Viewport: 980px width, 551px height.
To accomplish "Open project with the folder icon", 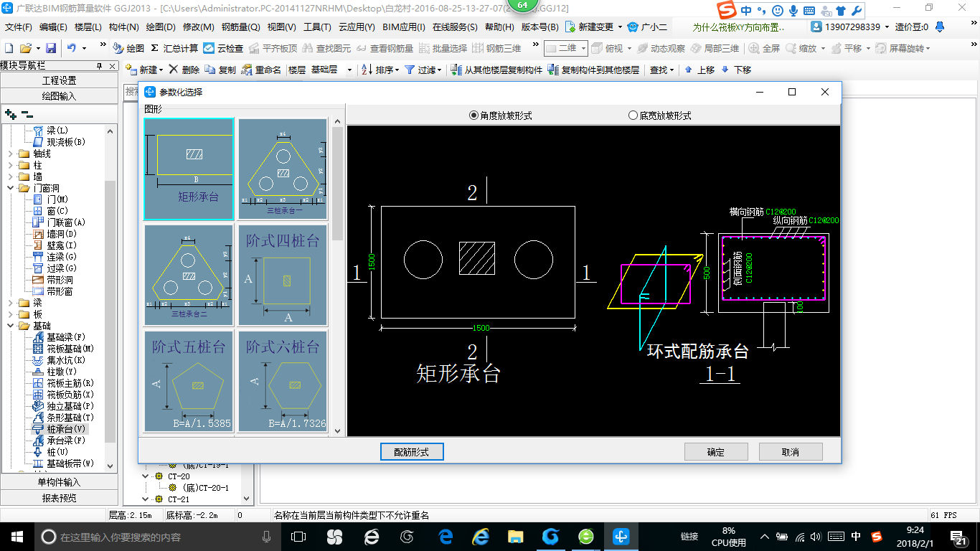I will tap(26, 48).
